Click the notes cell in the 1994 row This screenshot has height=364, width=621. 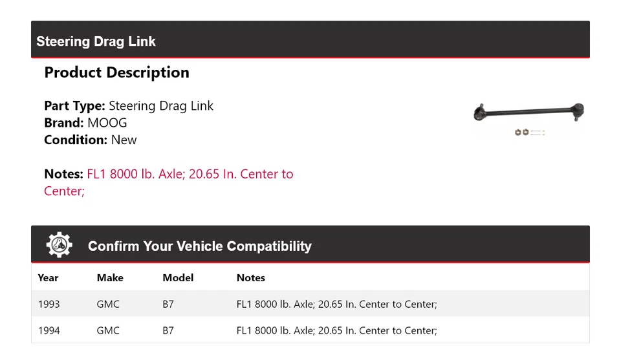pyautogui.click(x=336, y=330)
